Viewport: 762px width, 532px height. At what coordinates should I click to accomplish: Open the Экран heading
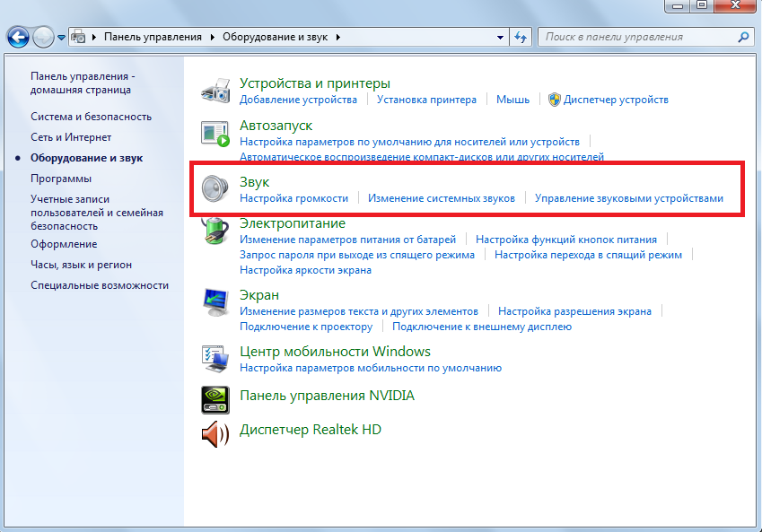(x=259, y=295)
